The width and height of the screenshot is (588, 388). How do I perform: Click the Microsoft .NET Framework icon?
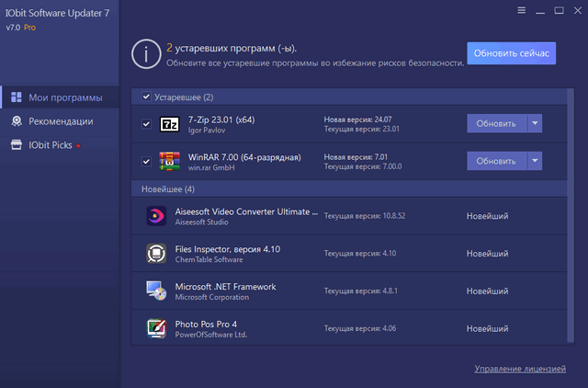coord(156,291)
